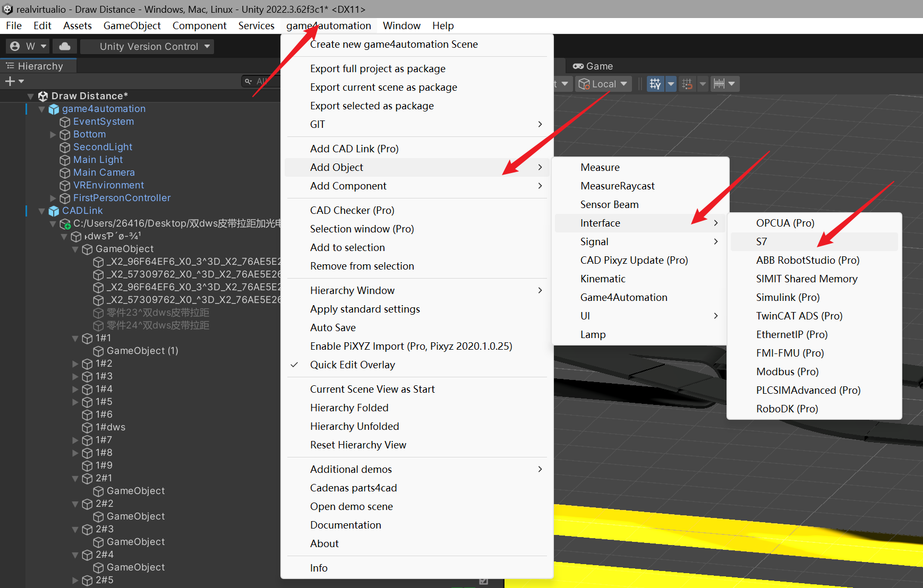Open the grid snapping dropdown arrow
Screen dimensions: 923x588
click(x=671, y=84)
